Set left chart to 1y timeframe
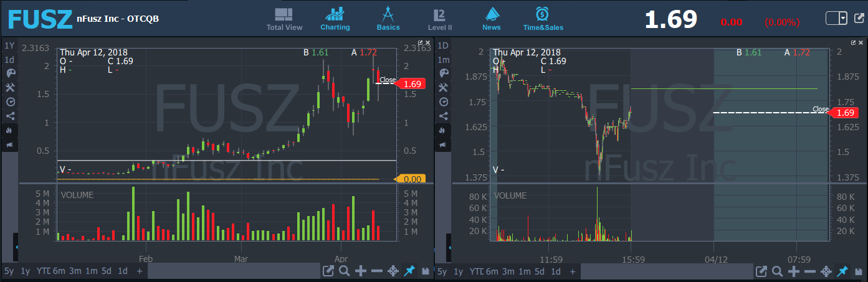Screen dimensions: 868x282 (25, 271)
